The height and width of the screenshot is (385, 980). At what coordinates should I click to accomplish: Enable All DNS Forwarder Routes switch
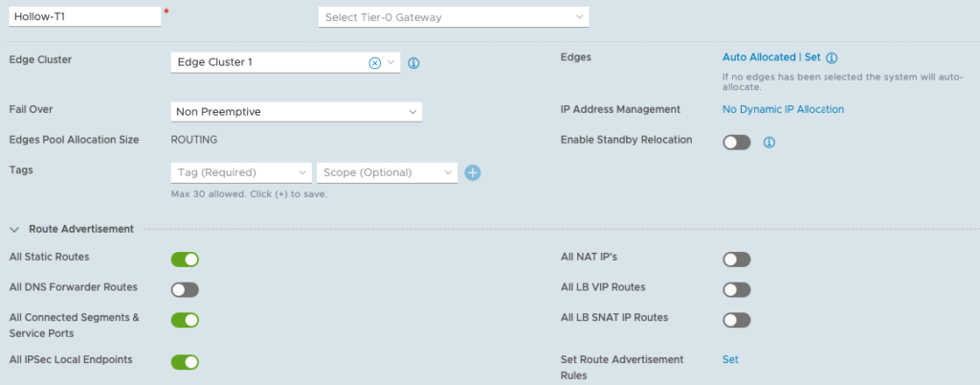click(x=185, y=289)
